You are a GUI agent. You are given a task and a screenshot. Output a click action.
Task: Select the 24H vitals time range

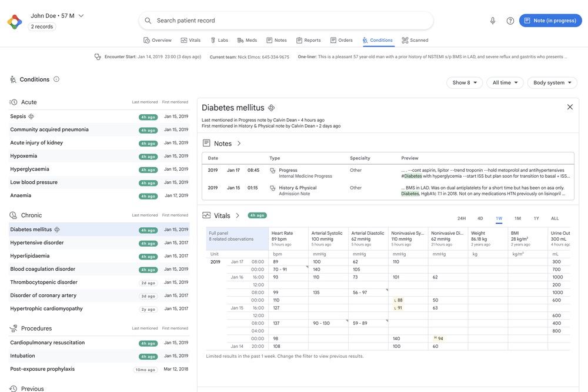pos(462,218)
